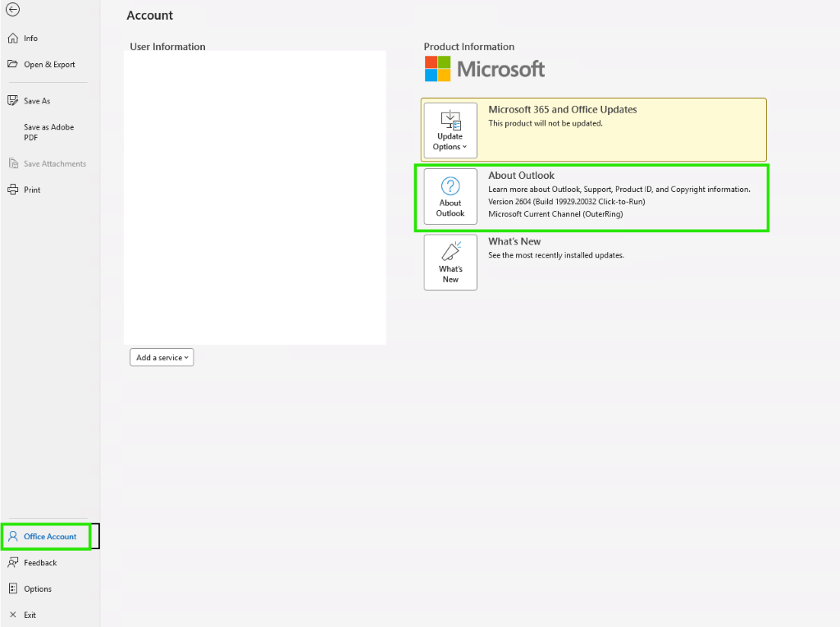Click 'Microsoft Current Channel (OuterRing)' text
840x627 pixels.
[x=555, y=214]
